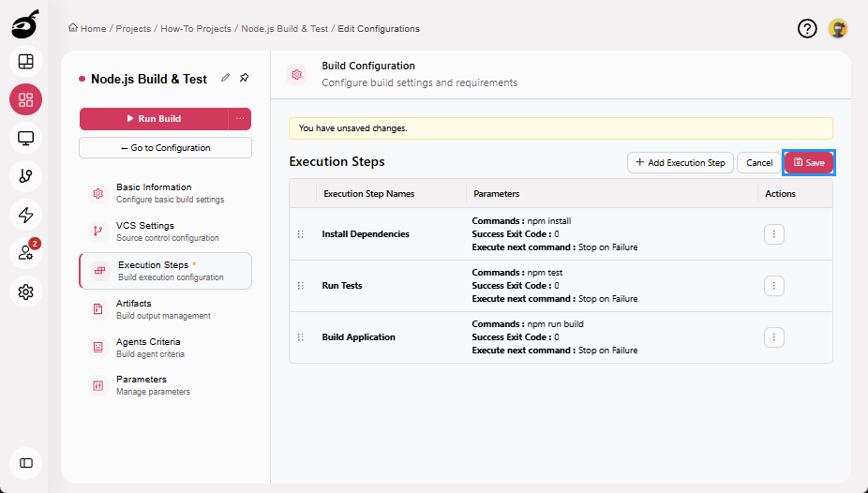Open the actions menu for Build Application
The height and width of the screenshot is (493, 868).
(774, 337)
